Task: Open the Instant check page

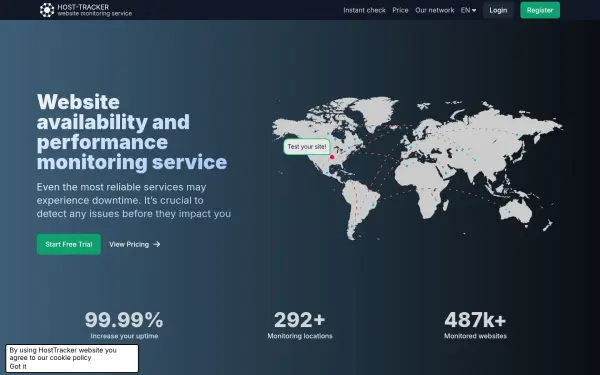Action: pos(364,10)
